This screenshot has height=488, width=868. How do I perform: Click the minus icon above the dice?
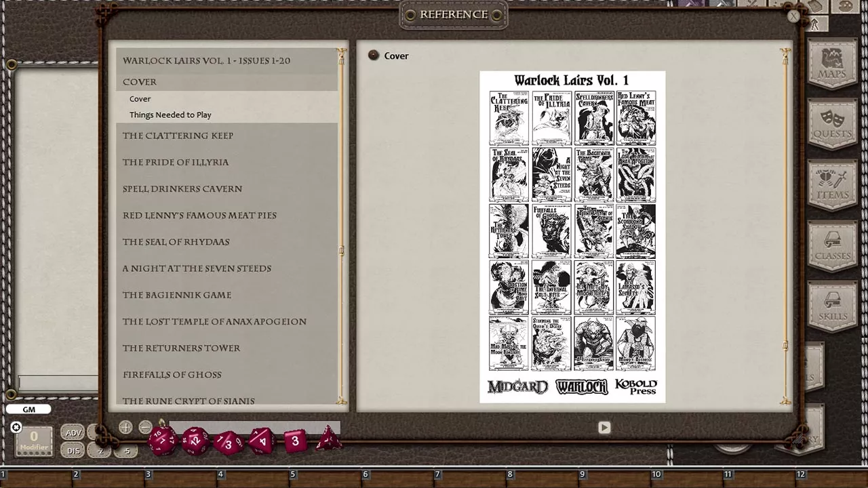click(x=145, y=427)
